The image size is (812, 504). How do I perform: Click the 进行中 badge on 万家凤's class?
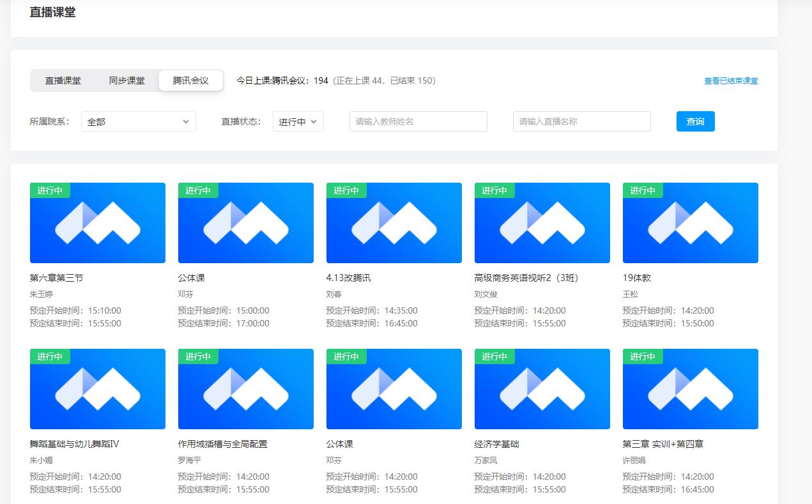coord(494,356)
